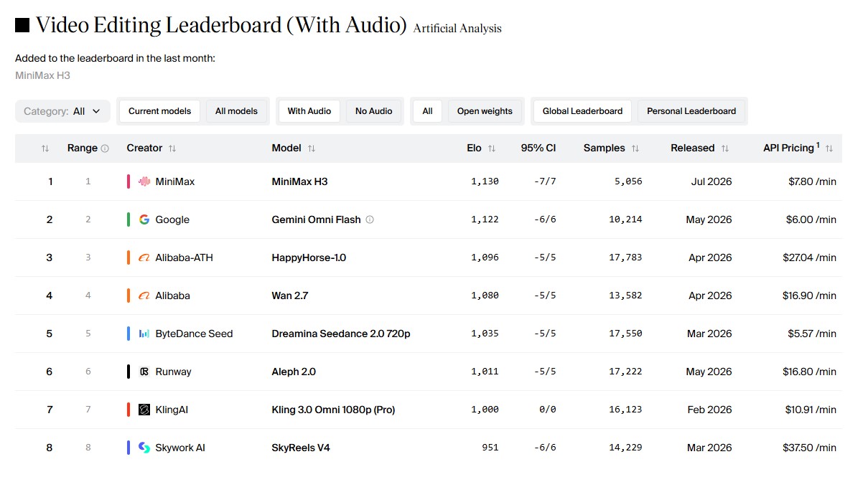Switch to No Audio toggle option
Screen dimensions: 868x477
click(x=373, y=111)
